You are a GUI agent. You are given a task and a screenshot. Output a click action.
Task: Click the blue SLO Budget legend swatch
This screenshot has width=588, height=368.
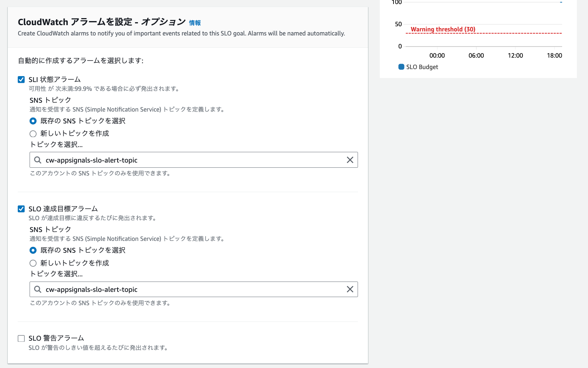tap(401, 67)
